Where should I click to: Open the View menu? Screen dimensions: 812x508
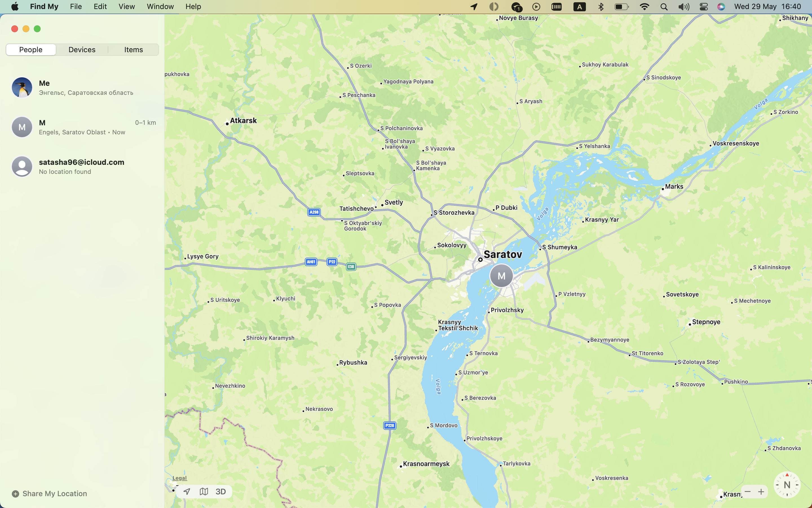[x=127, y=6]
